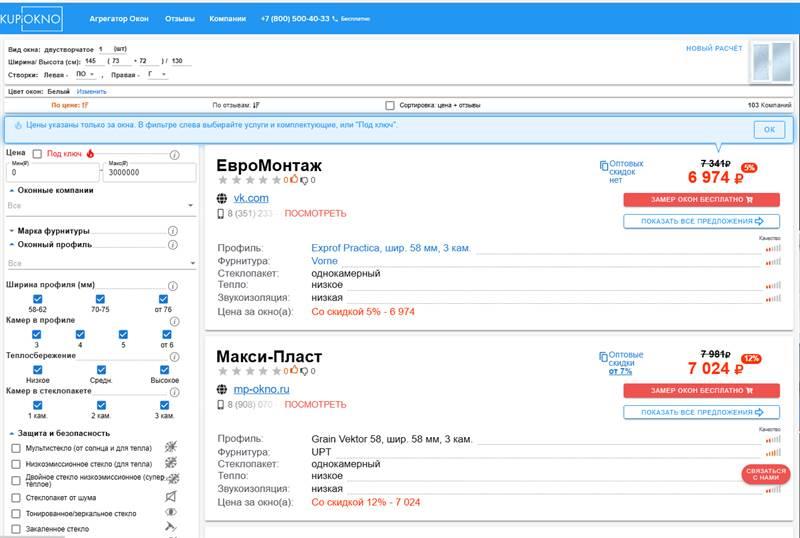Image resolution: width=800 pixels, height=538 pixels.
Task: Click ПОКАЗАТЬ ВСЕ ПРЕДЛОЖЕНИЯ for Макси-Пласт
Action: pos(702,412)
